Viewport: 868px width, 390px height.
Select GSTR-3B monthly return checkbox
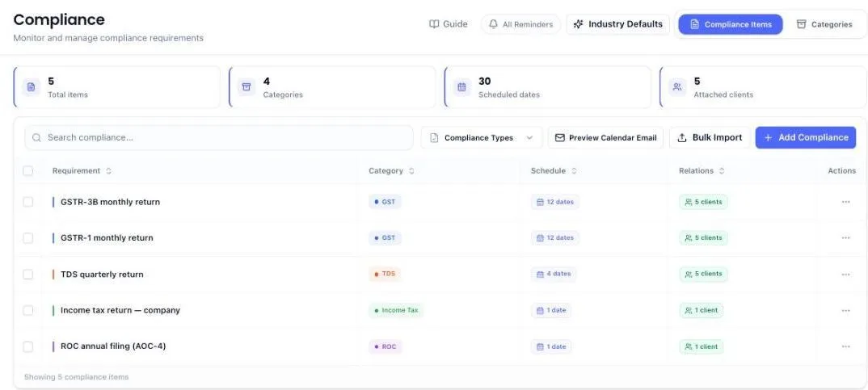point(27,202)
